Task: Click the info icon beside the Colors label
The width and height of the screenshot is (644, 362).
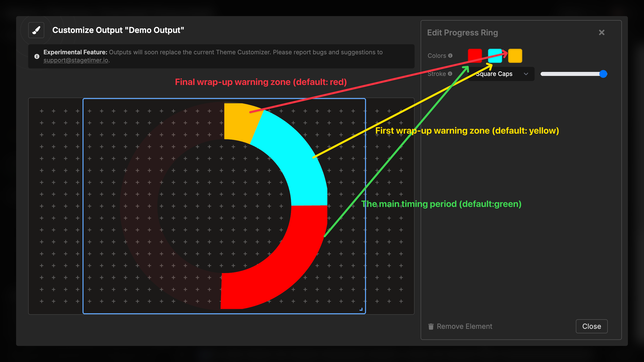Action: click(450, 56)
